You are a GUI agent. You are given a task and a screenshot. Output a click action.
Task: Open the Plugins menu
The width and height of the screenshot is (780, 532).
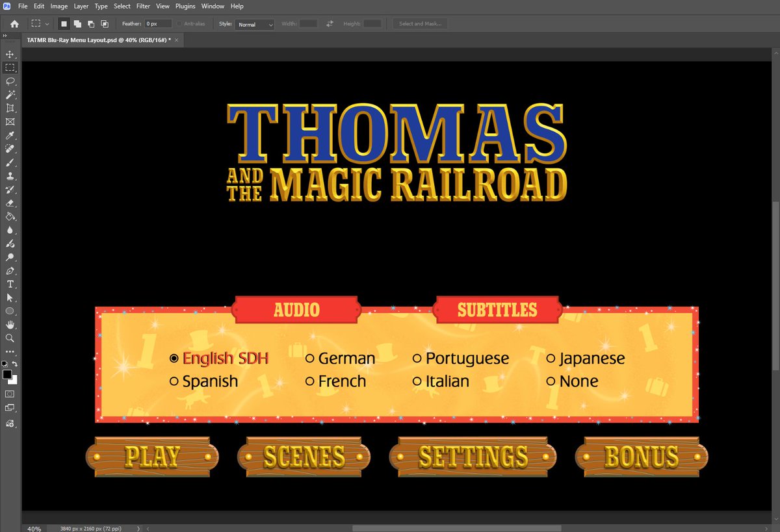(185, 6)
